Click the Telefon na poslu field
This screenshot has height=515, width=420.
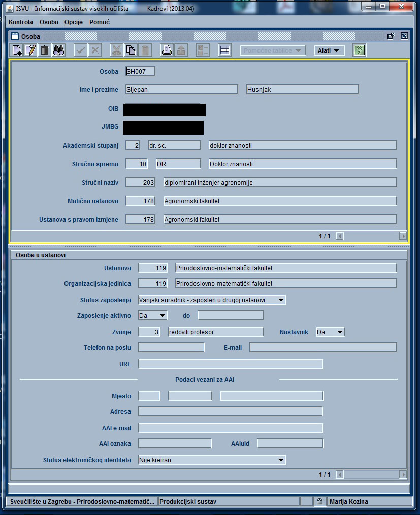(171, 347)
